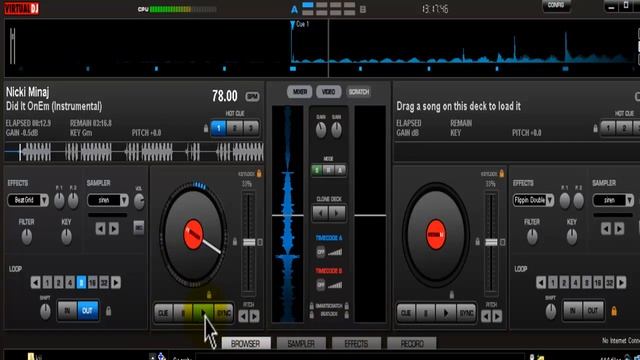Viewport: 640px width, 360px height.
Task: Start playback on the left deck
Action: click(x=203, y=313)
